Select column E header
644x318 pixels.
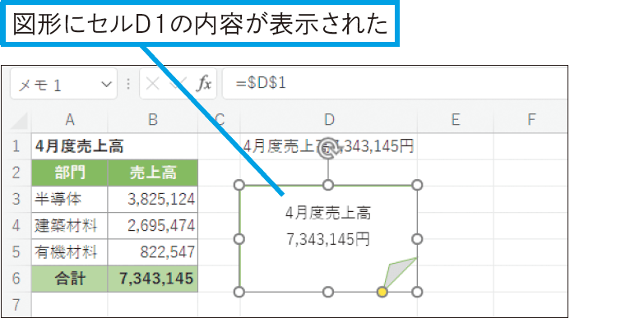point(455,120)
